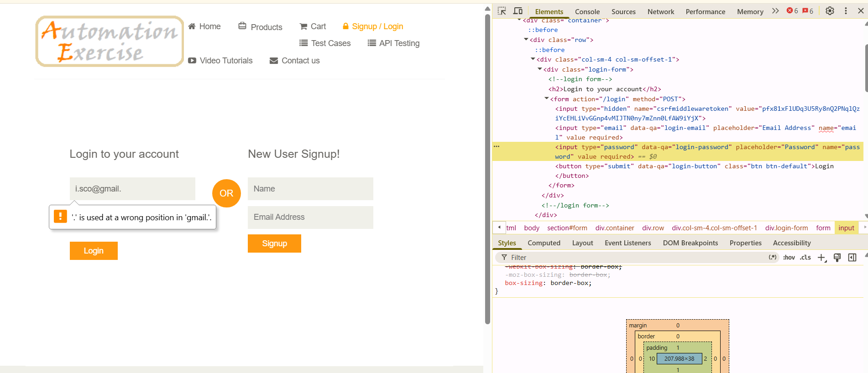Select the inspect element picker icon
Viewport: 868px width, 373px height.
pos(502,11)
